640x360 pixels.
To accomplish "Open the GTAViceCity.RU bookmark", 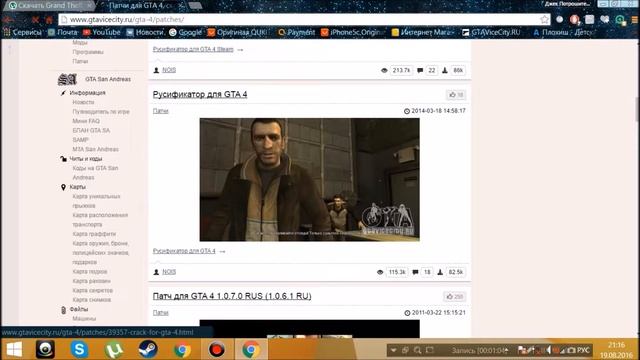I will (x=491, y=32).
